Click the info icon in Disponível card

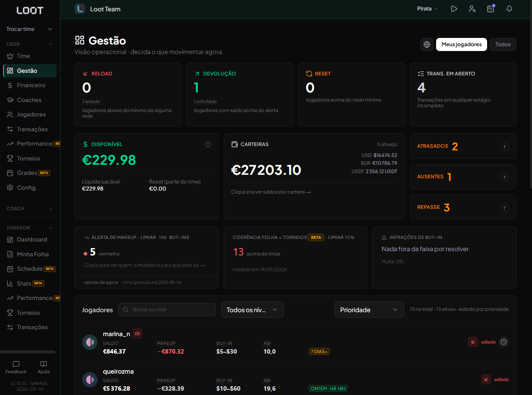coord(208,144)
